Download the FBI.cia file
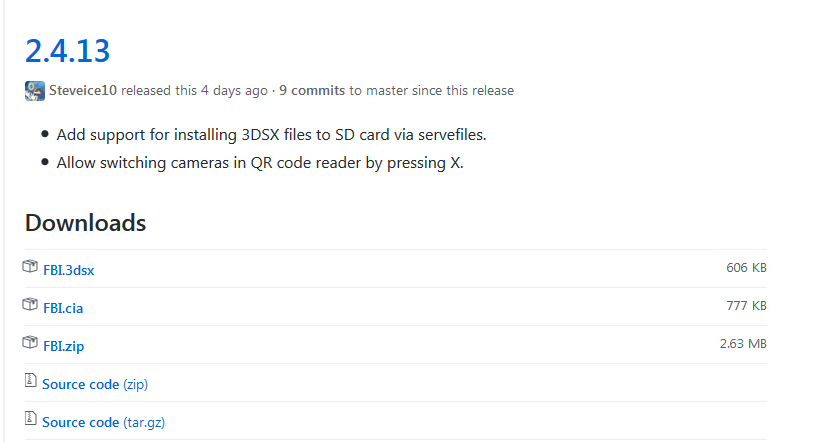Screen dimensions: 824x442 63,308
